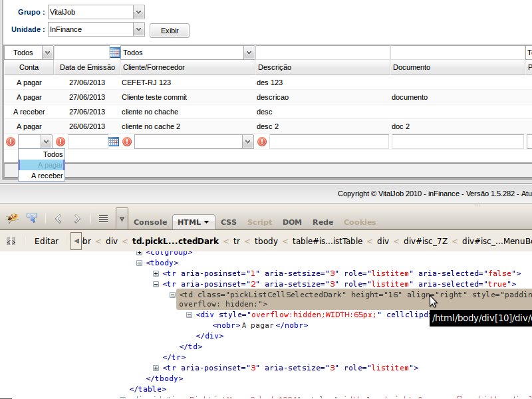Click the Editar button in Firebug
Screen dimensions: 532x399
pos(47,241)
